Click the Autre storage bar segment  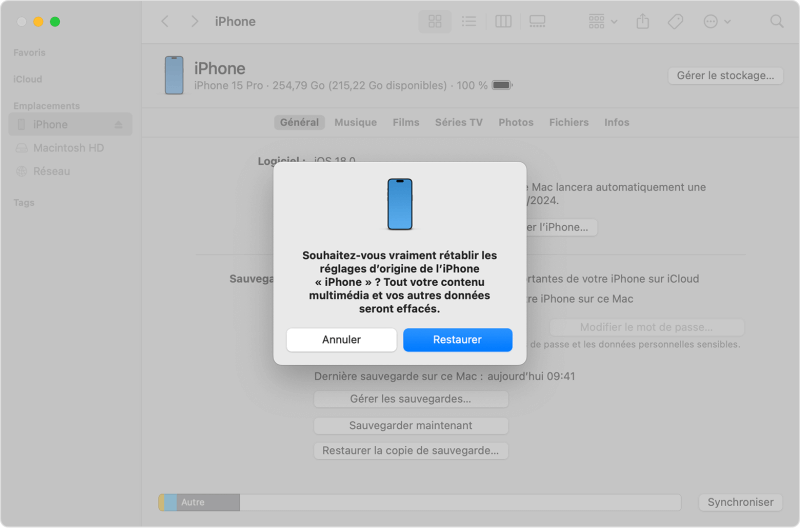[x=208, y=502]
